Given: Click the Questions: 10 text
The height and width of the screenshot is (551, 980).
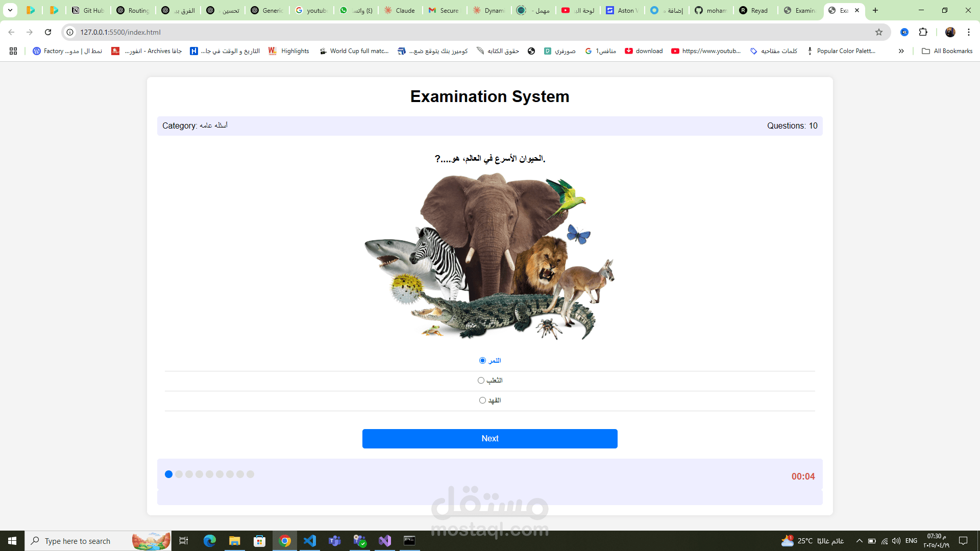Looking at the screenshot, I should tap(792, 126).
